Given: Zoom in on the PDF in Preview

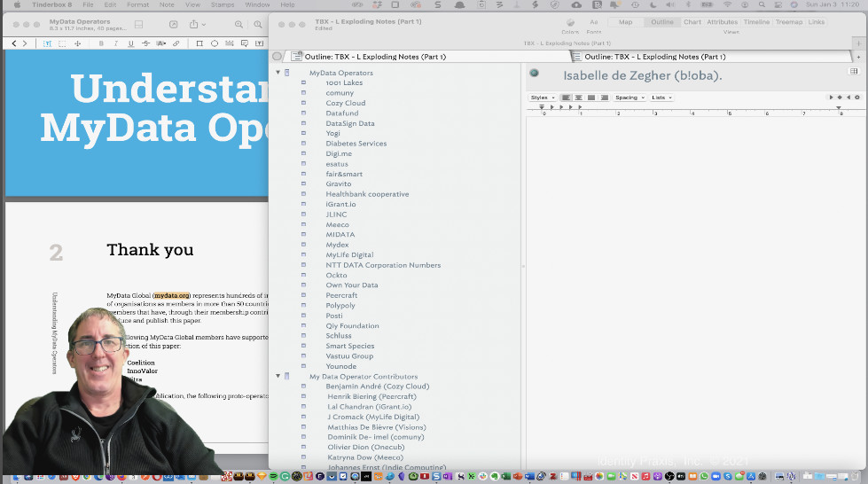Looking at the screenshot, I should [239, 24].
